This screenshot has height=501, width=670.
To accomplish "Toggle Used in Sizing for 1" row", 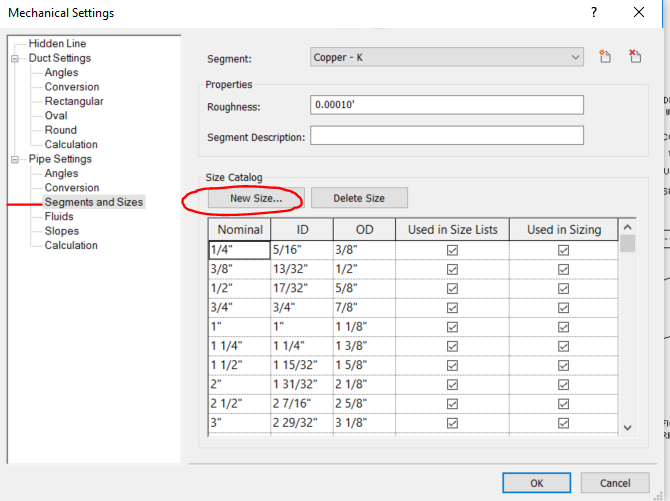I will pyautogui.click(x=563, y=327).
